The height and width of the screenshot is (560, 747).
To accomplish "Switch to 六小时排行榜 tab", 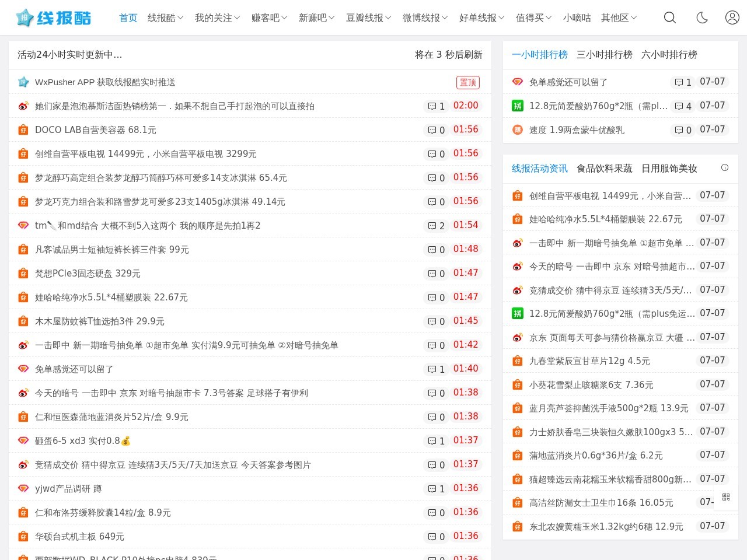I will (x=669, y=54).
